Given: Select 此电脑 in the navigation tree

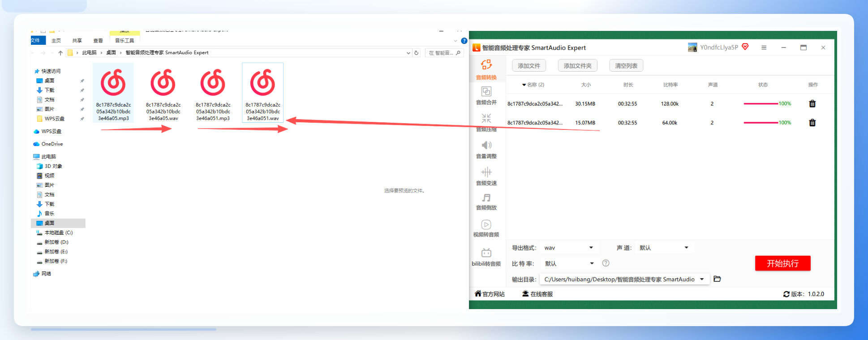Looking at the screenshot, I should coord(45,157).
